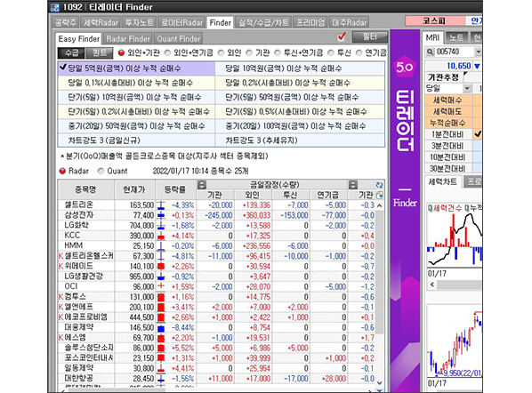
Task: Click the 누적순매수 button
Action: click(447, 123)
